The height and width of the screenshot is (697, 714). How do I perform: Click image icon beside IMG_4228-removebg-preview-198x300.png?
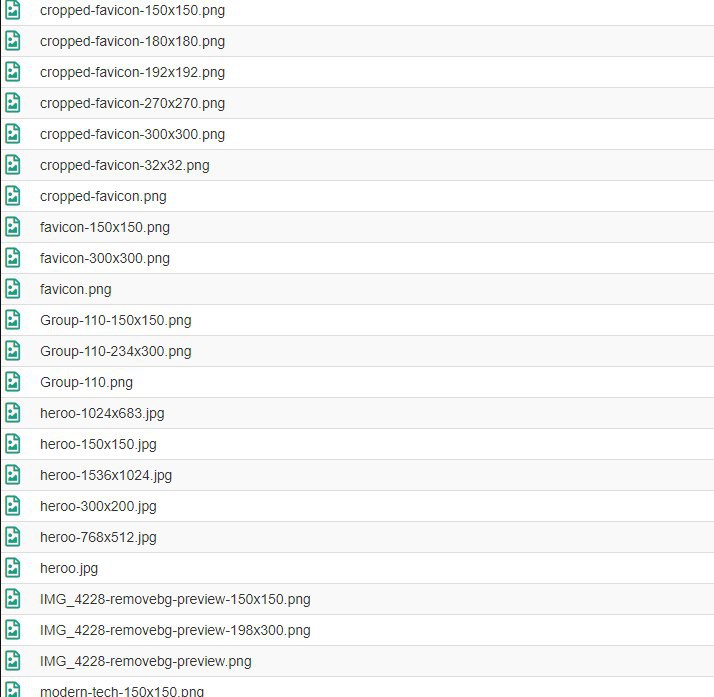pos(13,629)
